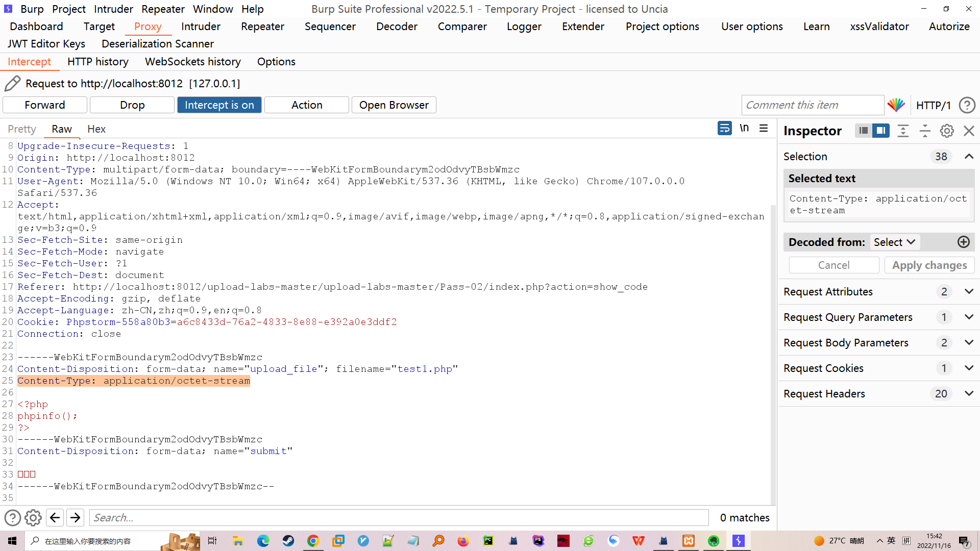Open the highlight color picker
This screenshot has width=980, height=551.
[896, 105]
